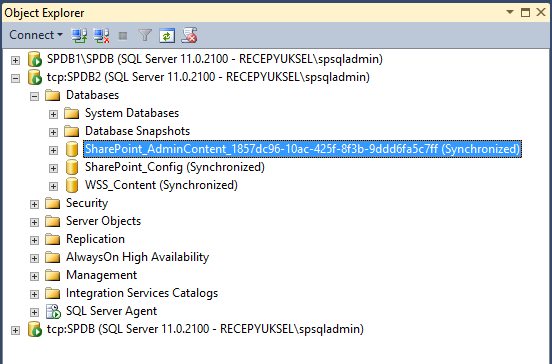Select the AlwaysOn High Availability label
Viewport: 552px width, 364px height.
click(x=138, y=257)
